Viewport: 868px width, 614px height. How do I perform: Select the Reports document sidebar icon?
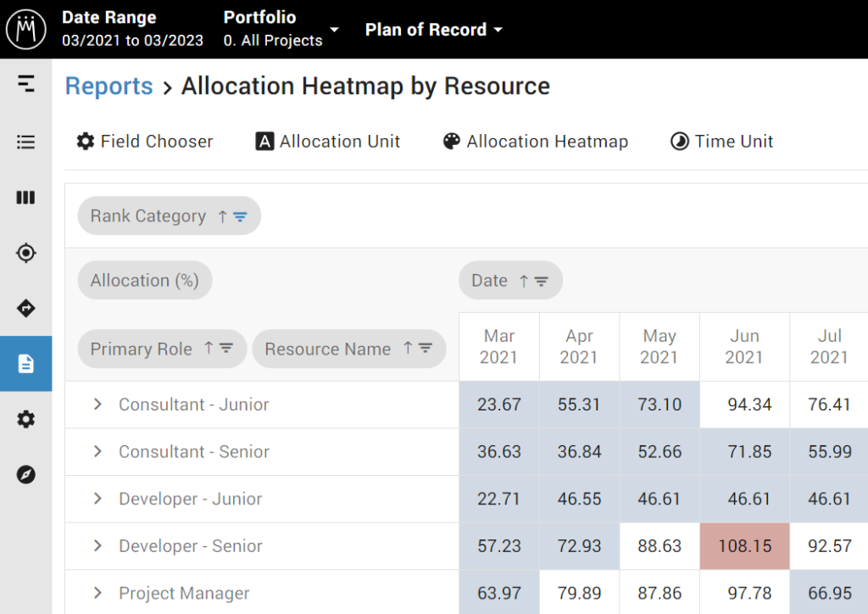[x=26, y=364]
